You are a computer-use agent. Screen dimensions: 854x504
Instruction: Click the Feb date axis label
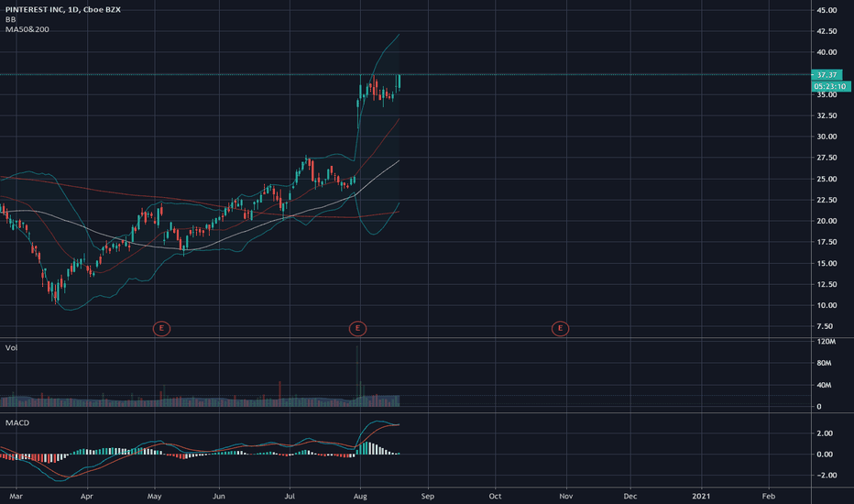point(769,497)
